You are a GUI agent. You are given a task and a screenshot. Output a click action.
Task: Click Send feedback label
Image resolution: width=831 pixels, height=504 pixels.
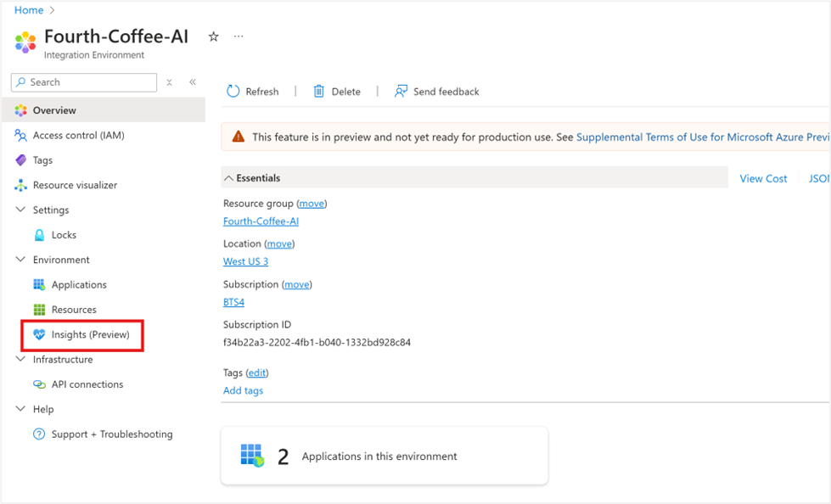point(446,92)
